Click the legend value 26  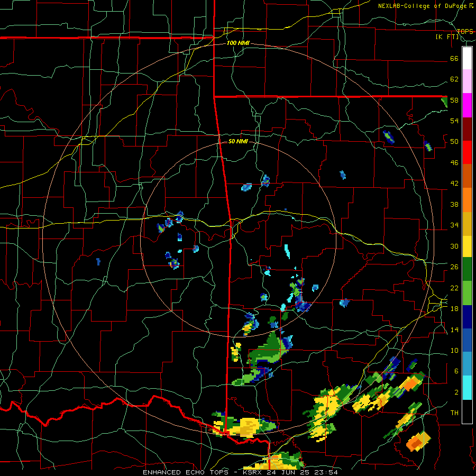454,267
